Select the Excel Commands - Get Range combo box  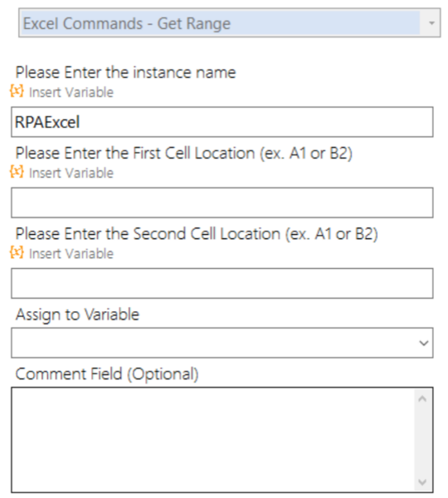(x=230, y=23)
